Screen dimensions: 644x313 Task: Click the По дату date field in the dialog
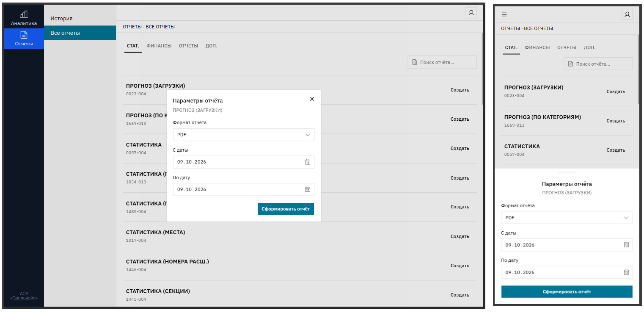(244, 189)
